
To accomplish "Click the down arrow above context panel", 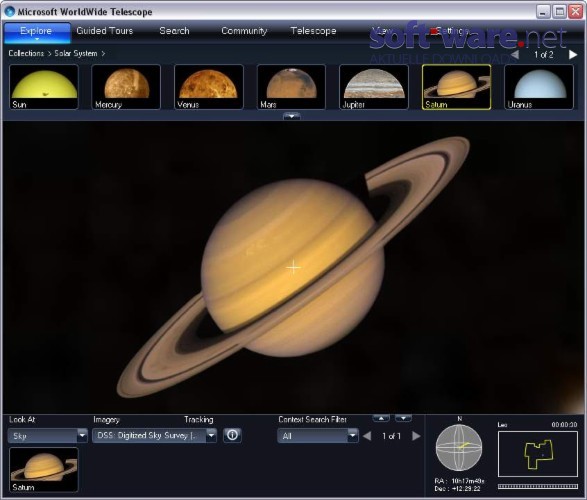I will (x=403, y=418).
